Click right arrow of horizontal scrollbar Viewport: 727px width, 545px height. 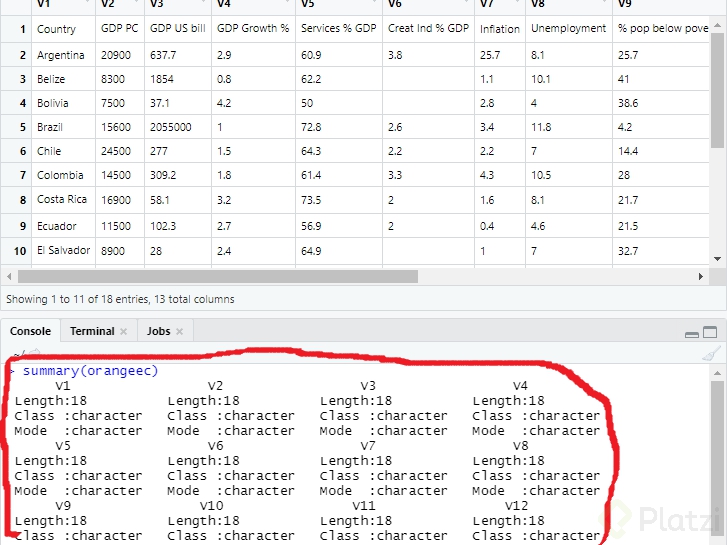click(701, 276)
